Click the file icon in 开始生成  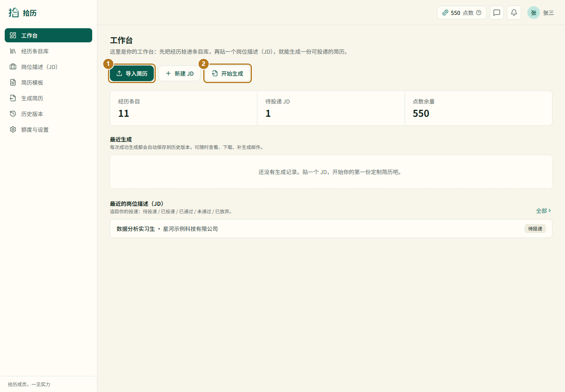click(x=215, y=73)
